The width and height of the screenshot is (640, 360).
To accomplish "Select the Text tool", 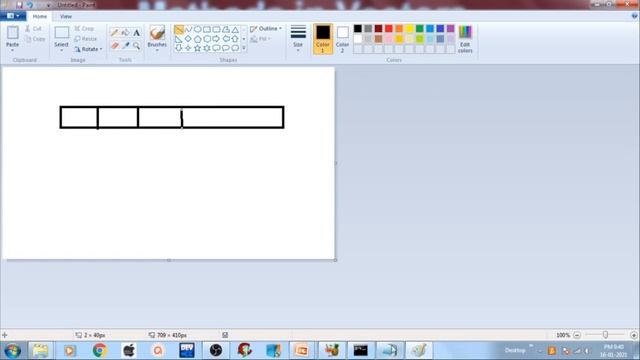I will click(137, 33).
